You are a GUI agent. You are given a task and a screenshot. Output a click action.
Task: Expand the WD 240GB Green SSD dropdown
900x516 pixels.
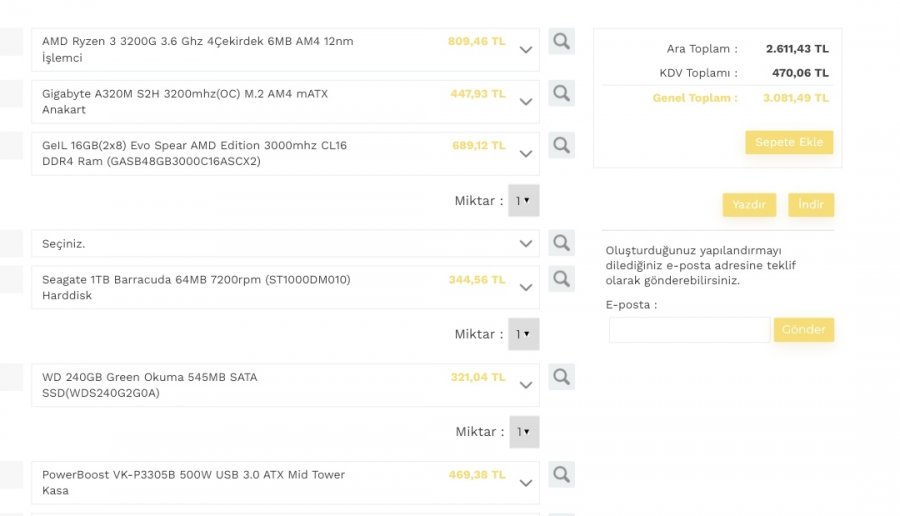tap(526, 385)
